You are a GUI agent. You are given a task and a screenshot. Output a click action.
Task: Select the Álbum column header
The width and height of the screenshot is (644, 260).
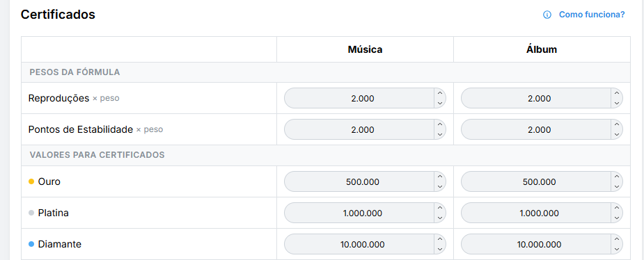click(x=542, y=49)
